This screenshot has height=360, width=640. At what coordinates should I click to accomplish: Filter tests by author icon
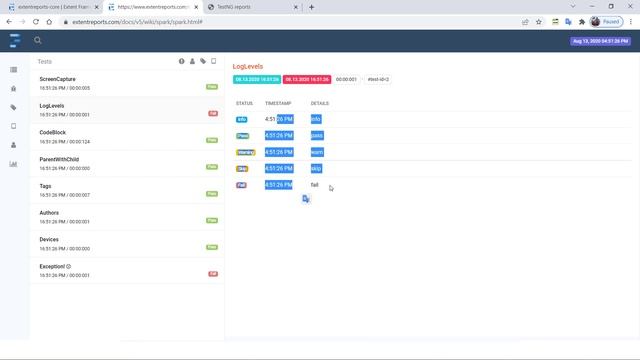[192, 61]
